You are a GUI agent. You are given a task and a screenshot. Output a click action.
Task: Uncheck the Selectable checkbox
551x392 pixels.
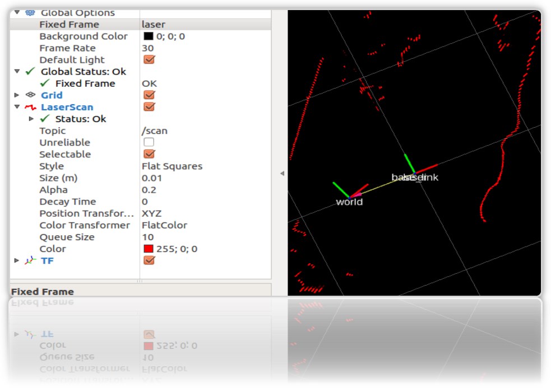coord(149,153)
